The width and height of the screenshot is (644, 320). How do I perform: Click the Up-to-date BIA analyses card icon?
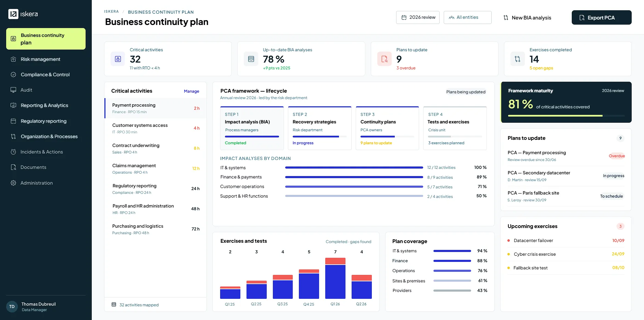(x=251, y=59)
